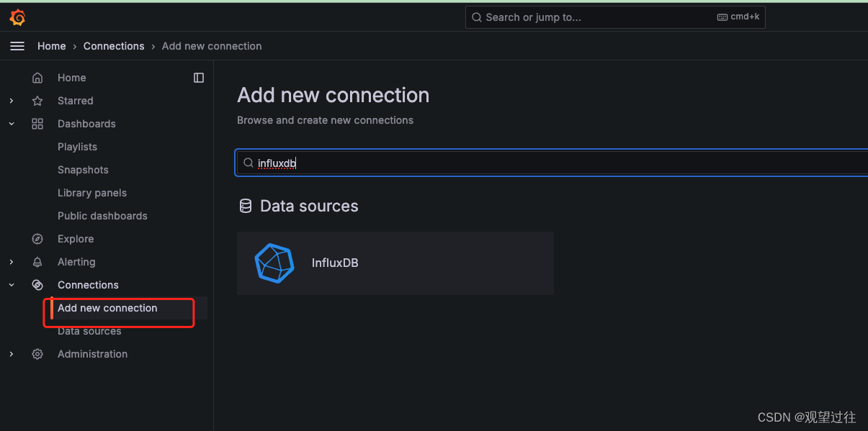
Task: Click the Search or jump to field
Action: tap(615, 17)
